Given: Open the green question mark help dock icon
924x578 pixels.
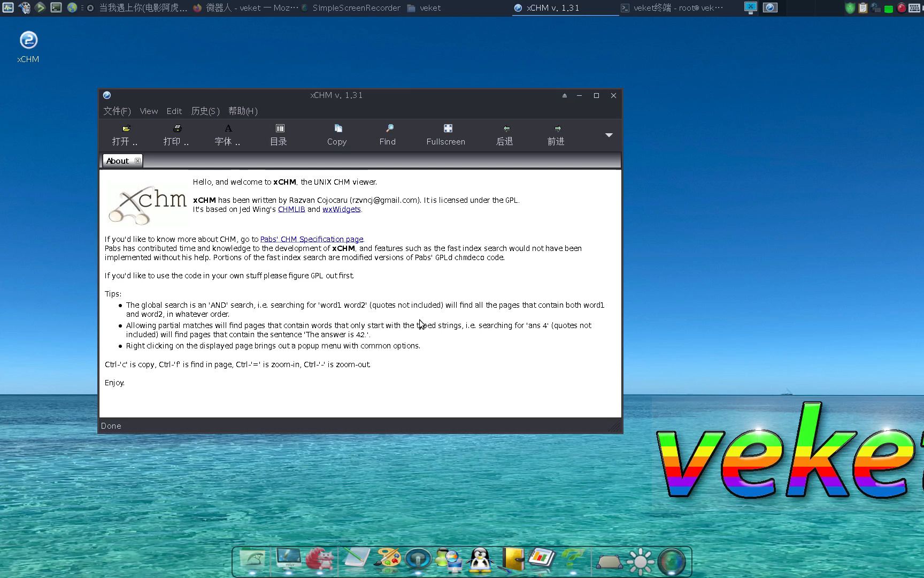Looking at the screenshot, I should pyautogui.click(x=572, y=559).
